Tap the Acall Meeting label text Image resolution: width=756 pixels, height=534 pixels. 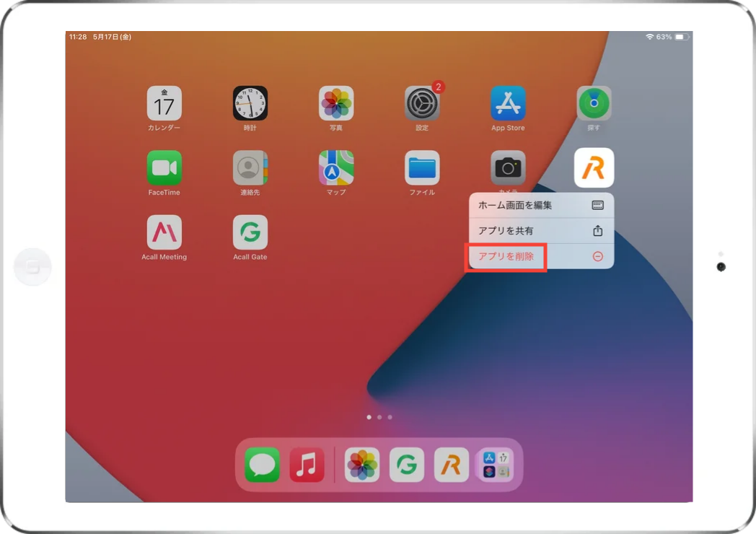tap(164, 257)
